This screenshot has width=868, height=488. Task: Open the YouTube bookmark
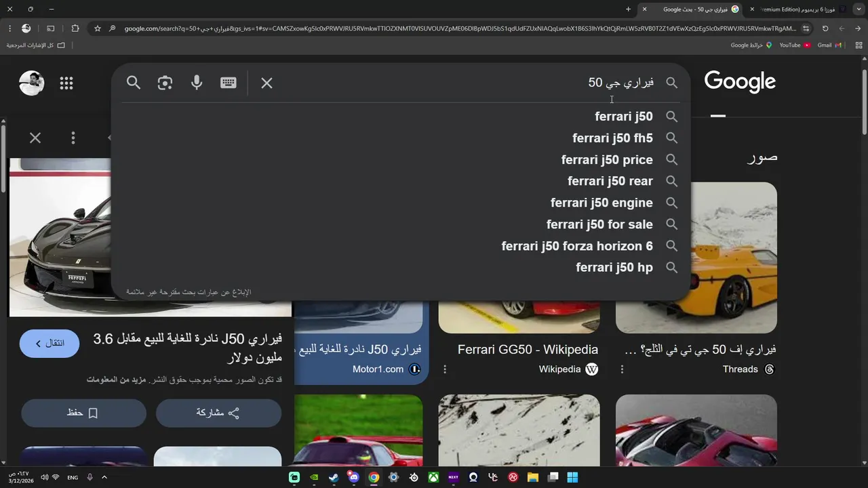(x=795, y=45)
